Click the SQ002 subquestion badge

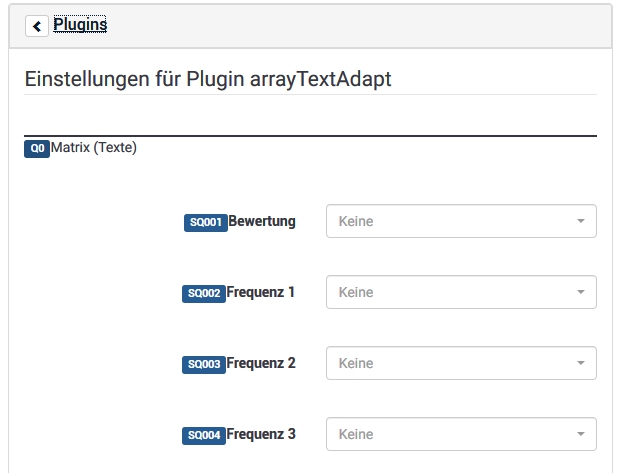click(204, 294)
